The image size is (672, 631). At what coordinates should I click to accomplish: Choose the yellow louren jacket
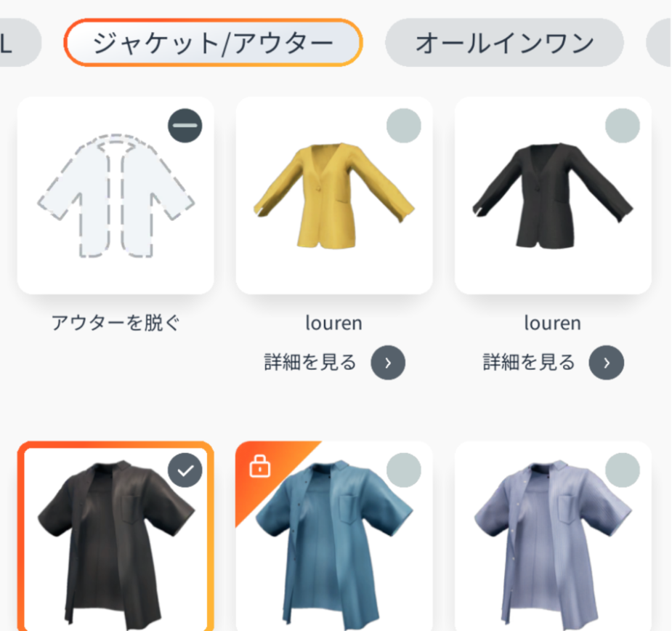[334, 195]
